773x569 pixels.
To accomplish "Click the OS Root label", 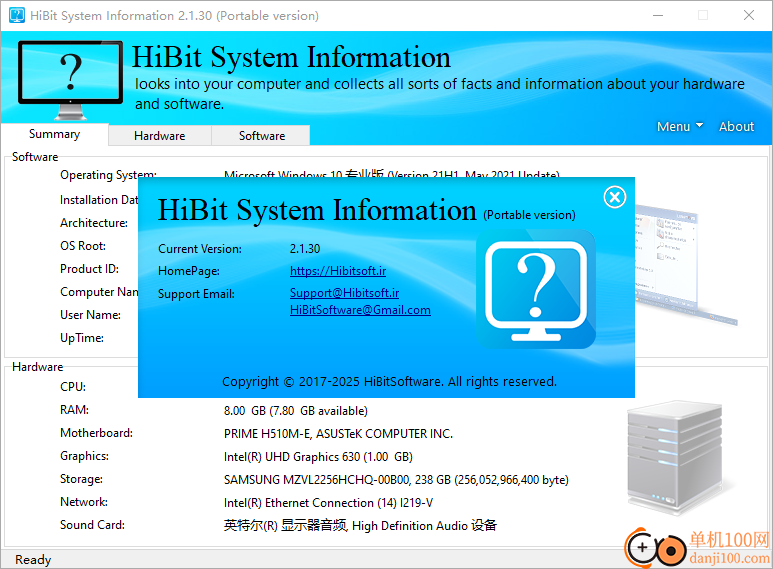I will pos(83,246).
